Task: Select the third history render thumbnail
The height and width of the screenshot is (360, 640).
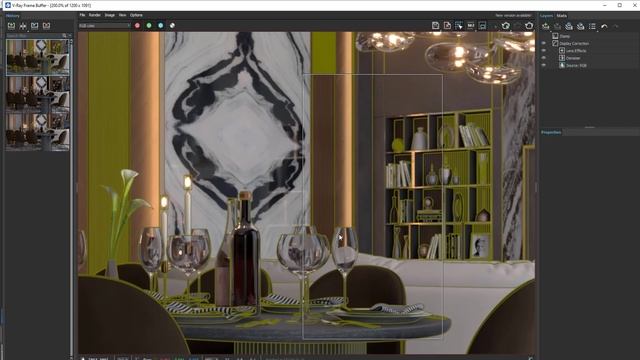Action: coord(38,132)
